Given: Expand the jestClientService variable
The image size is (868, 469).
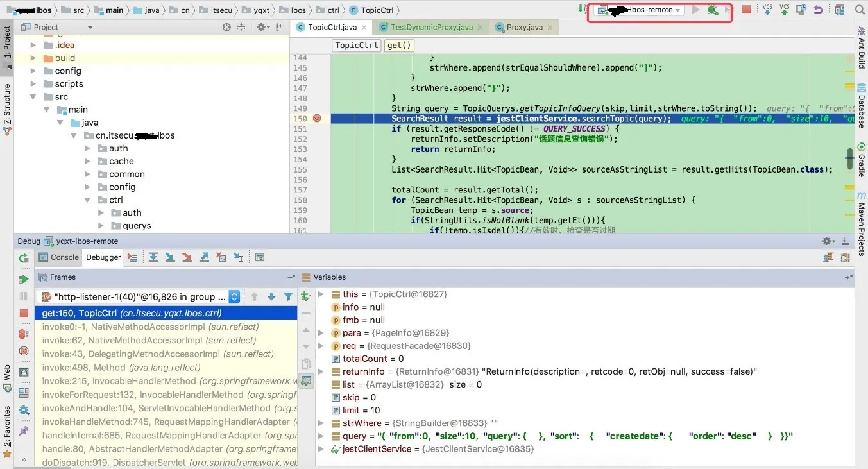Looking at the screenshot, I should click(x=321, y=449).
